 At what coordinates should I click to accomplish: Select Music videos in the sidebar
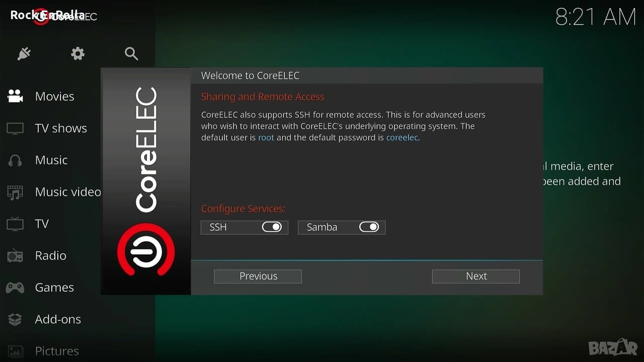[x=68, y=192]
